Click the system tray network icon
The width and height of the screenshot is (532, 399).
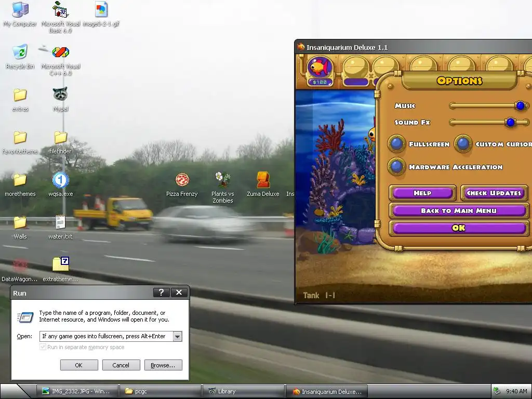point(497,391)
